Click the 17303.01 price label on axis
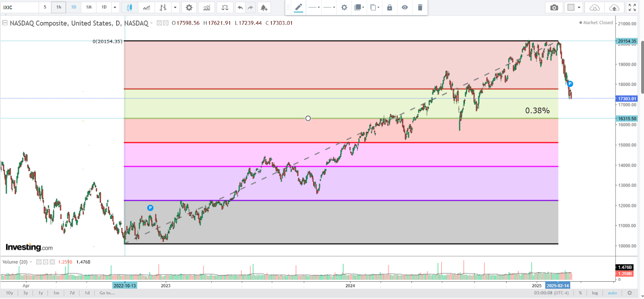 tap(627, 98)
